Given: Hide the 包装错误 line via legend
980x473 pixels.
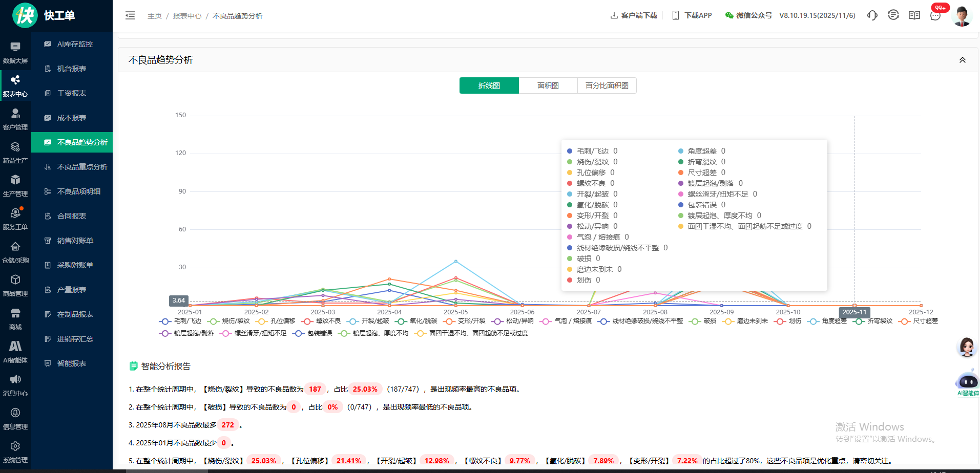Looking at the screenshot, I should 313,333.
